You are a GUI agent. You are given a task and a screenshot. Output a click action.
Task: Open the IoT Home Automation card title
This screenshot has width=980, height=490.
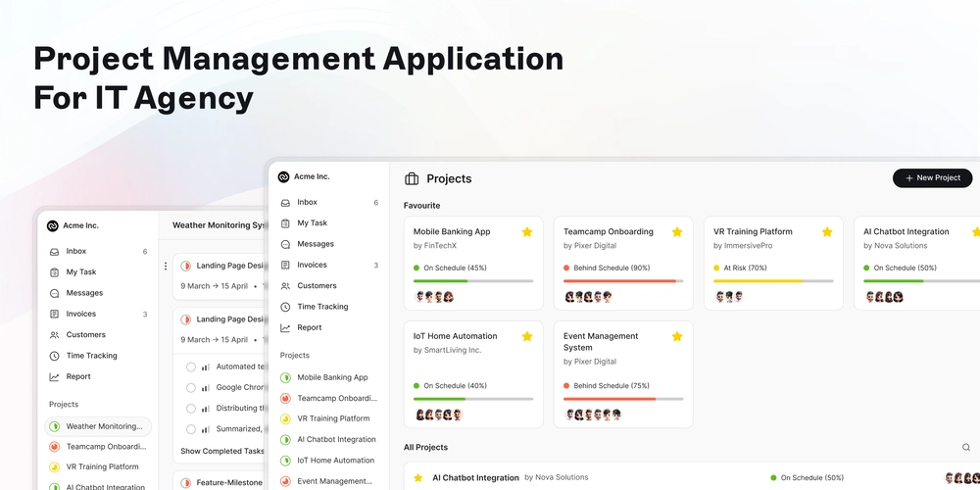click(455, 336)
